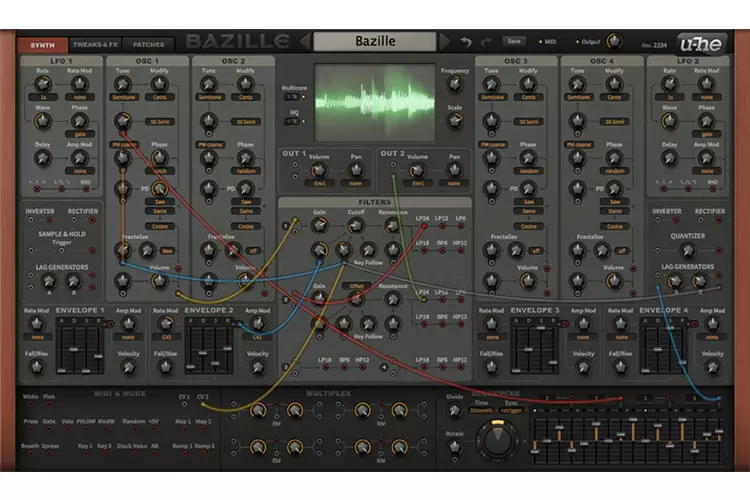The width and height of the screenshot is (750, 500).
Task: Open LFO 1 Phase 'gate' dropdown
Action: pyautogui.click(x=80, y=134)
